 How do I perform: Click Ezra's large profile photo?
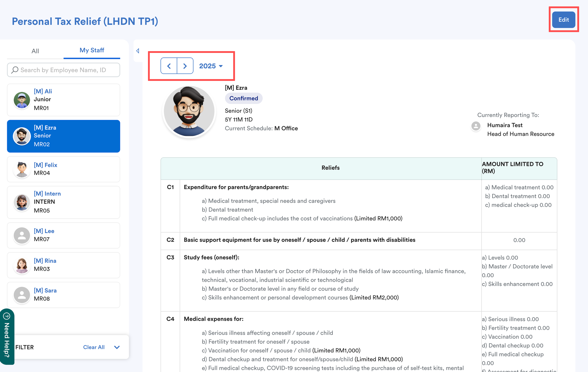point(189,111)
